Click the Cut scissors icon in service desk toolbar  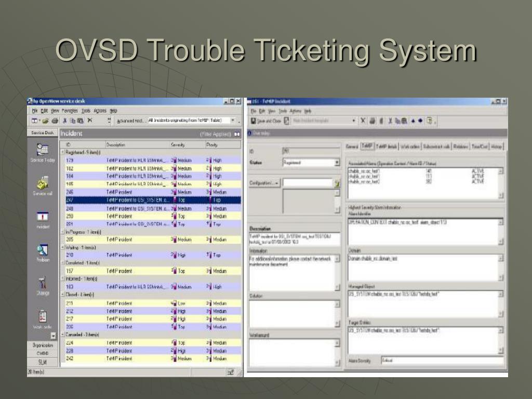(65, 121)
